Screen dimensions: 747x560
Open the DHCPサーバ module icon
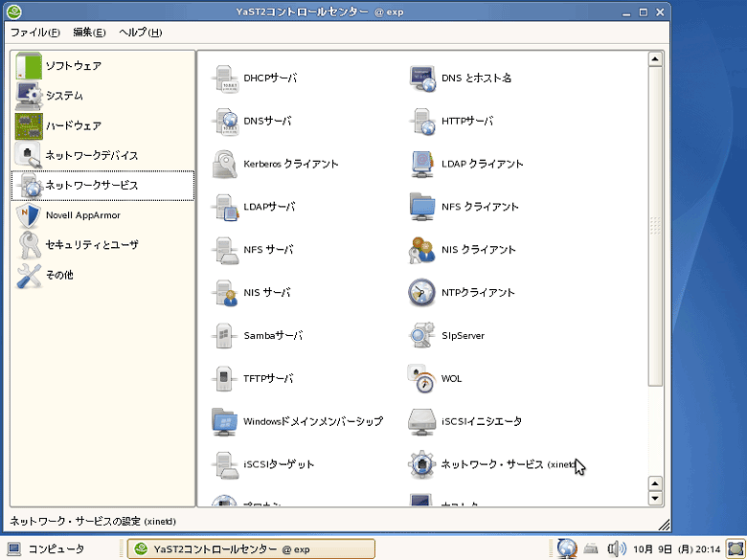(x=225, y=78)
